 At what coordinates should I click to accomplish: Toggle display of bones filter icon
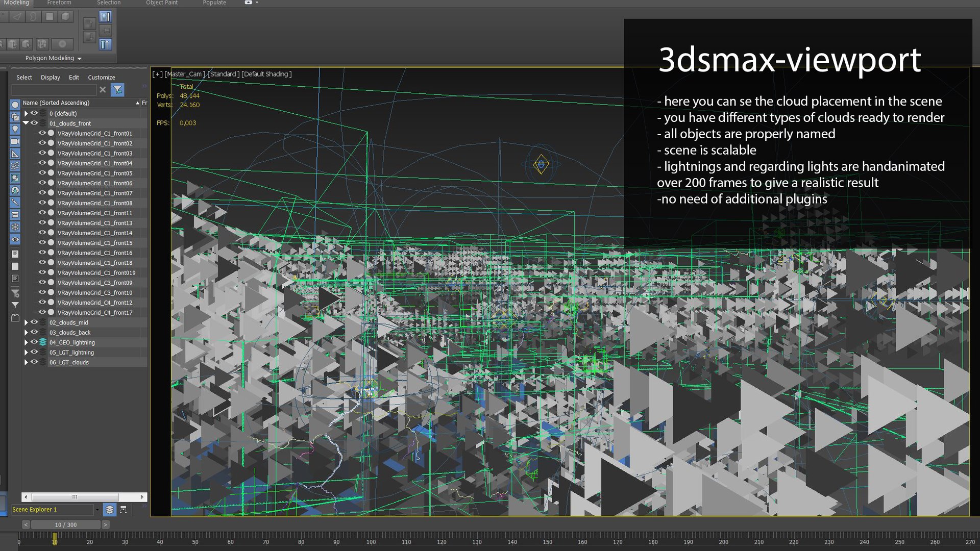click(15, 203)
